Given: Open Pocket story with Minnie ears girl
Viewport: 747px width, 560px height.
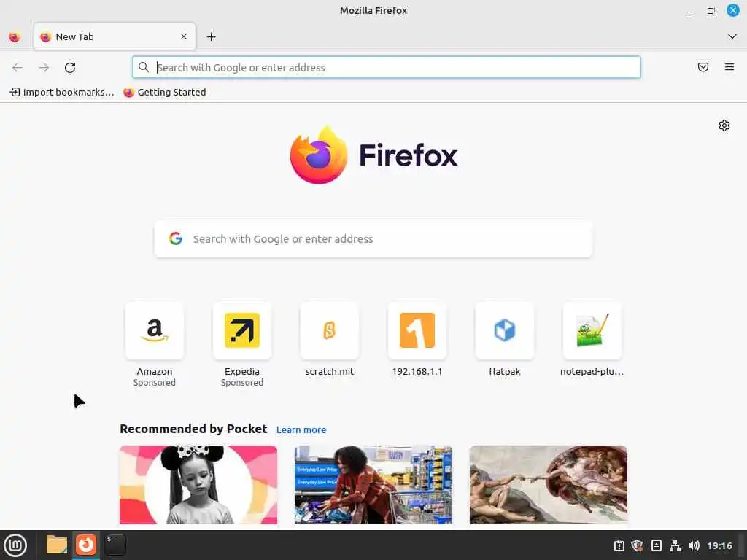Looking at the screenshot, I should (x=198, y=485).
